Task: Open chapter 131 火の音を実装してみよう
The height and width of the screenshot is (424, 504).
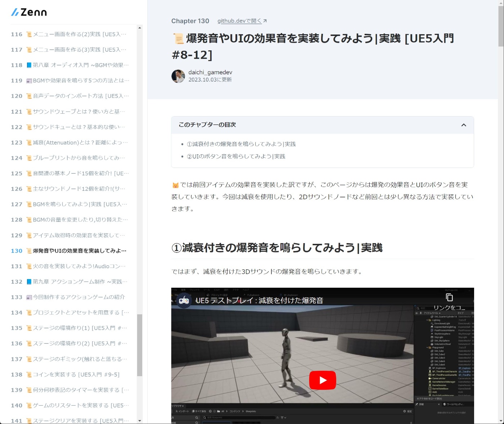Action: (76, 266)
